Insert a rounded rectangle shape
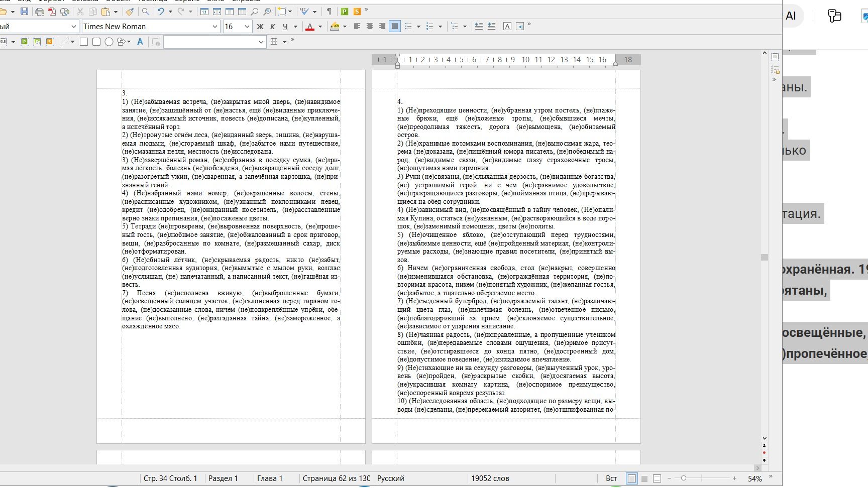Image resolution: width=868 pixels, height=488 pixels. click(96, 42)
